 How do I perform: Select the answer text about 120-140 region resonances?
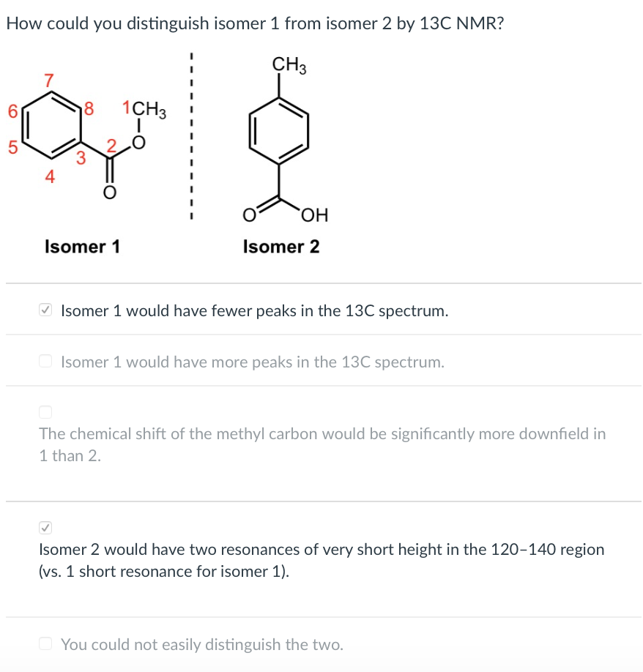pos(322,559)
